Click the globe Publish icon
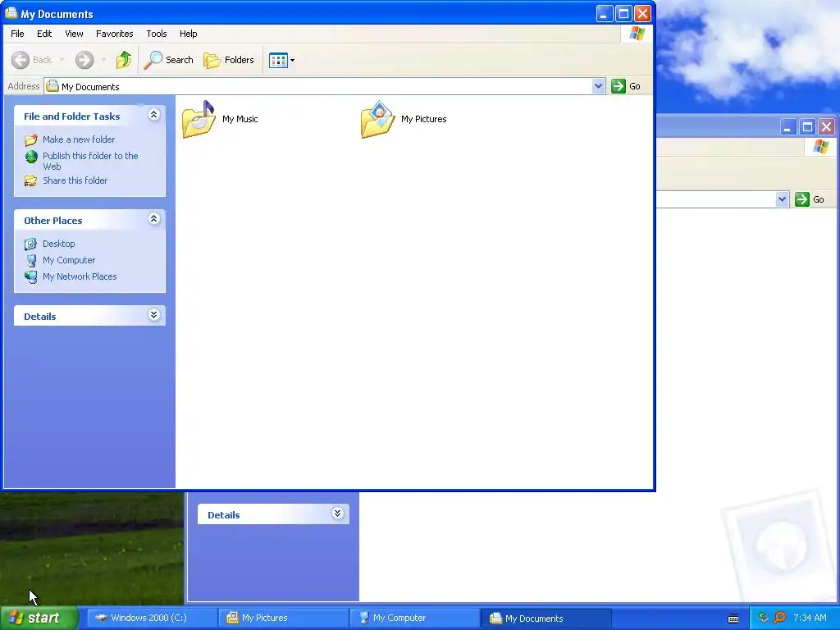 pyautogui.click(x=31, y=157)
